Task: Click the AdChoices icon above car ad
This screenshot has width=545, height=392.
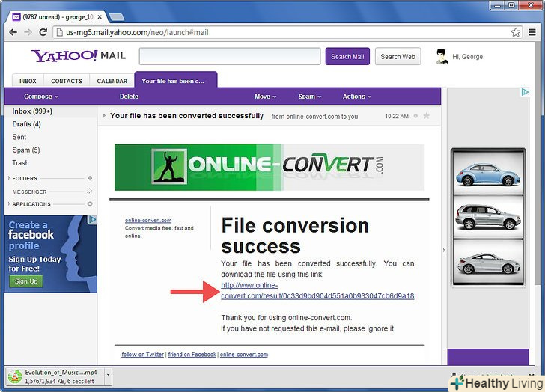Action: (525, 92)
